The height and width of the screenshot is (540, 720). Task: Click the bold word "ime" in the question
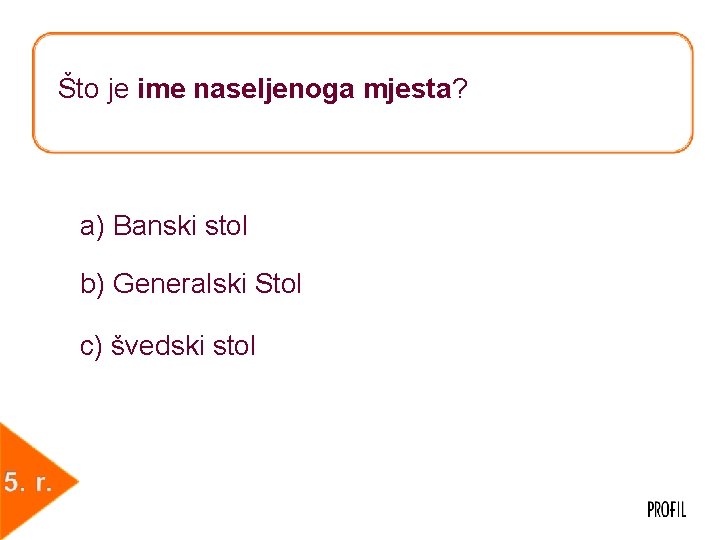coord(161,90)
